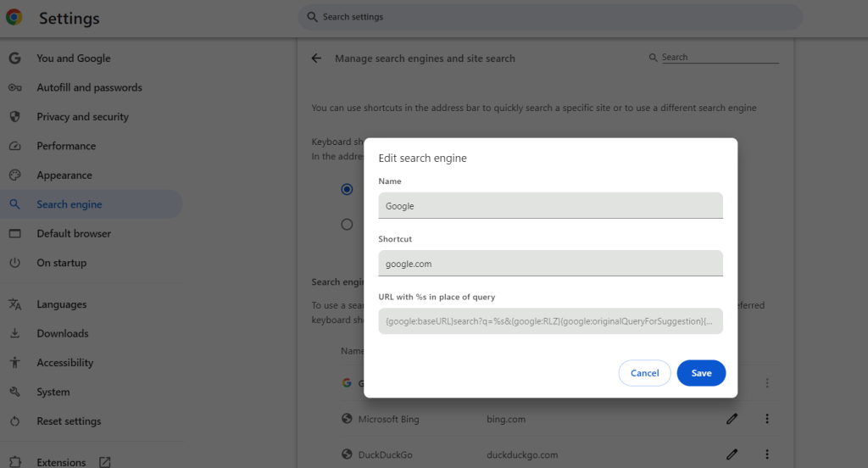Edit DuckDuckGo with pencil icon

pyautogui.click(x=732, y=454)
